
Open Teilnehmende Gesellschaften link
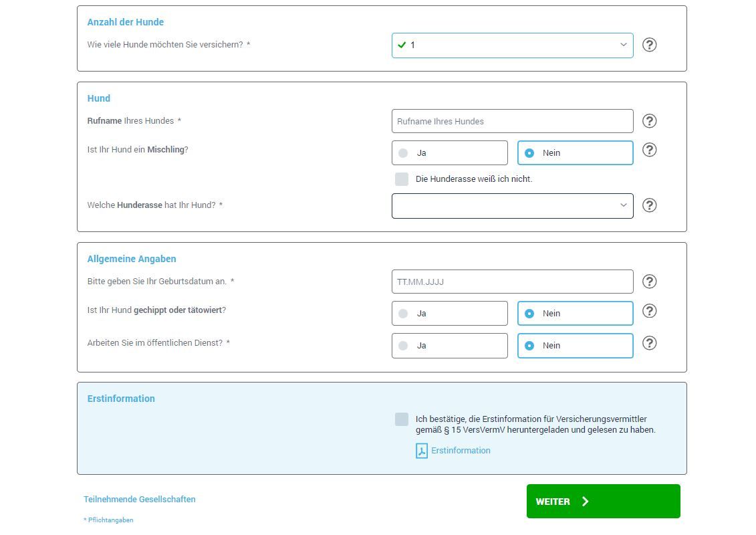coord(140,499)
